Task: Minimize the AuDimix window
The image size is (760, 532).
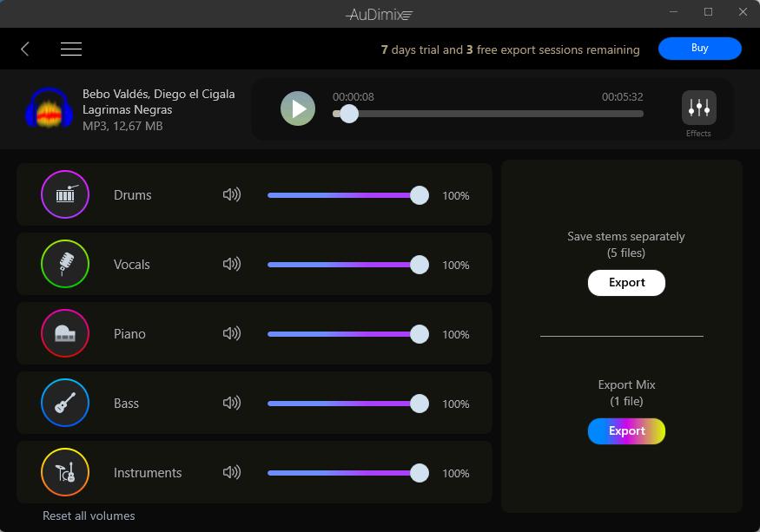Action: coord(673,12)
